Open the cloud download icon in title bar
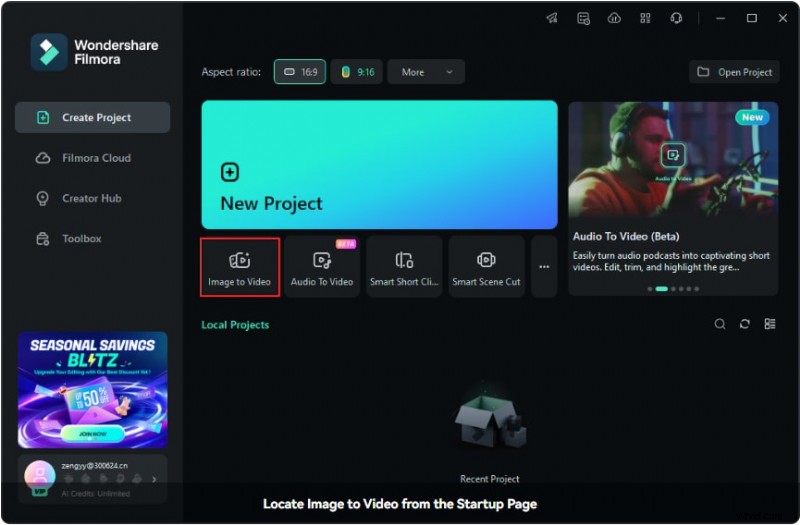 [614, 18]
